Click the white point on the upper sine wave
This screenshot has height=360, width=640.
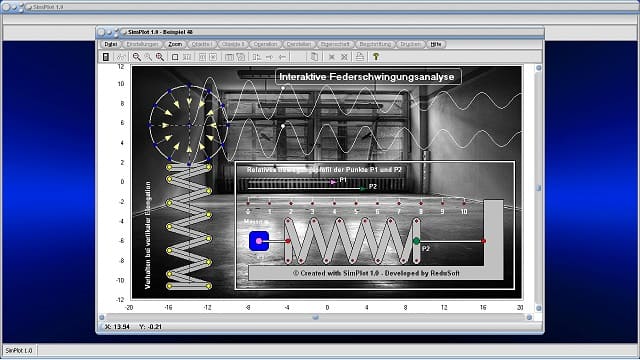tap(283, 88)
